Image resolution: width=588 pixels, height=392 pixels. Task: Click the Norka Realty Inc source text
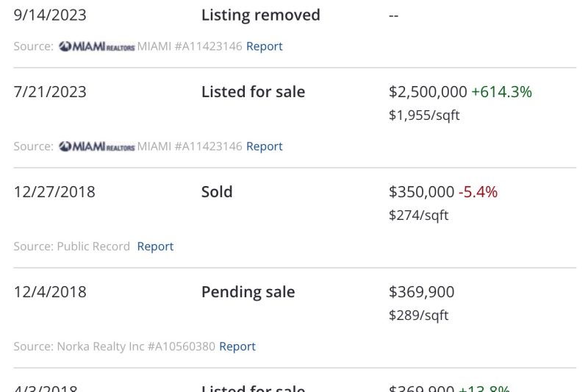click(101, 346)
